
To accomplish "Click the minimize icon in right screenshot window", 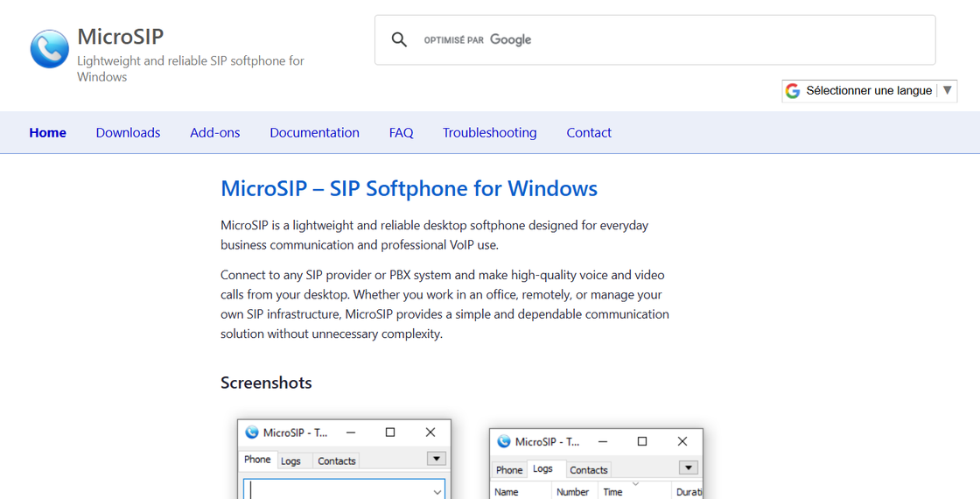I will click(603, 441).
